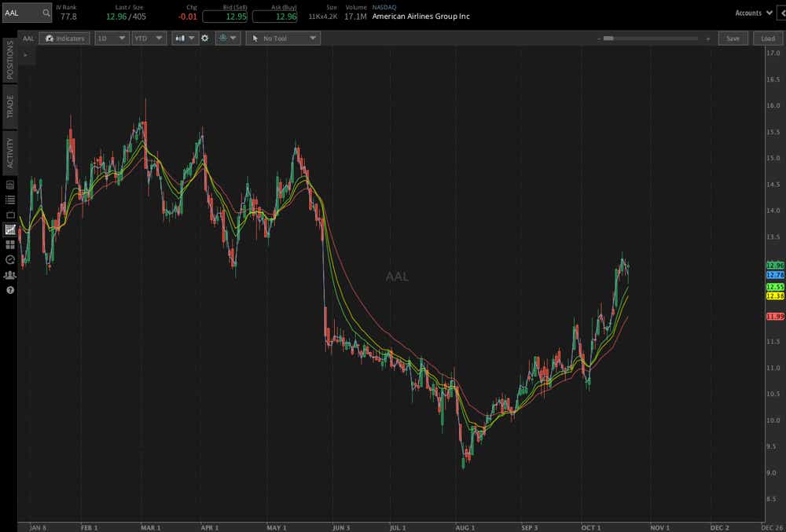Open the people follow feed icon
Image resolution: width=786 pixels, height=532 pixels.
10,275
